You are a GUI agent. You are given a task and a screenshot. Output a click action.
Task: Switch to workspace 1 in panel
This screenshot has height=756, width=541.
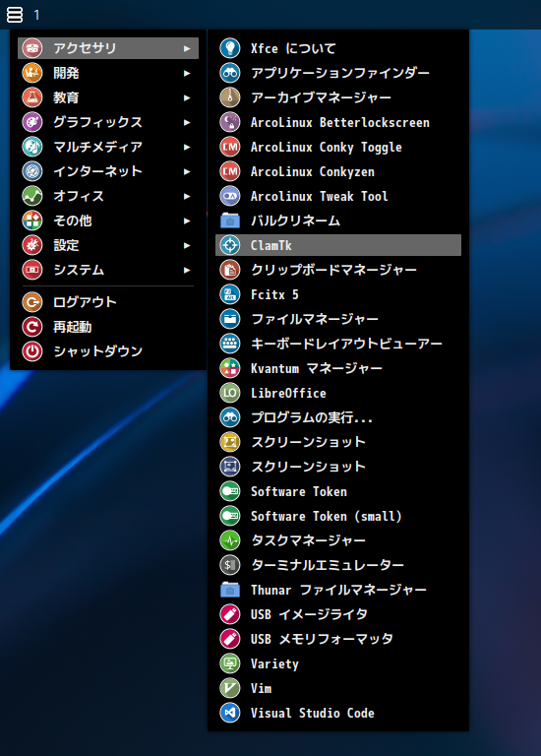tap(36, 16)
